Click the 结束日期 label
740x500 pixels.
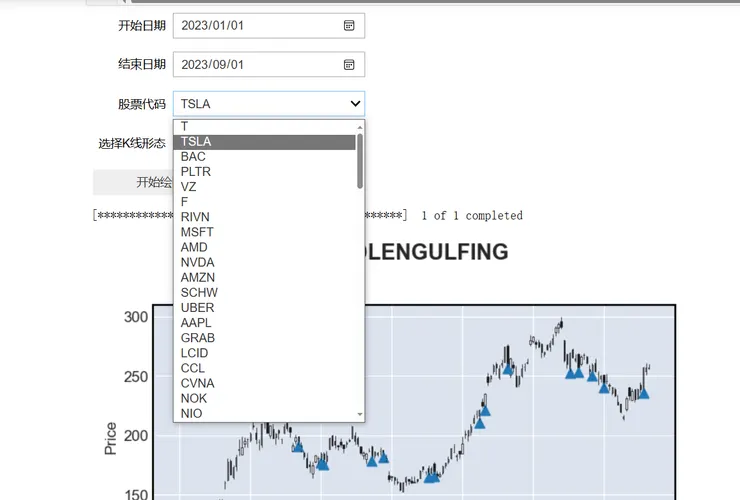point(142,64)
